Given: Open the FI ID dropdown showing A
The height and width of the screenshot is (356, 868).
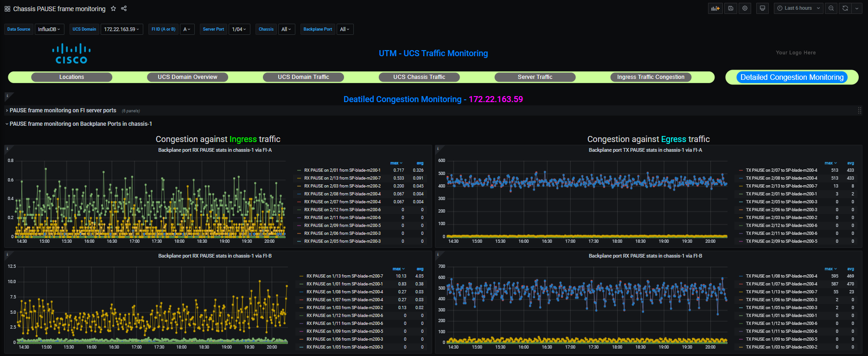Looking at the screenshot, I should [x=187, y=29].
